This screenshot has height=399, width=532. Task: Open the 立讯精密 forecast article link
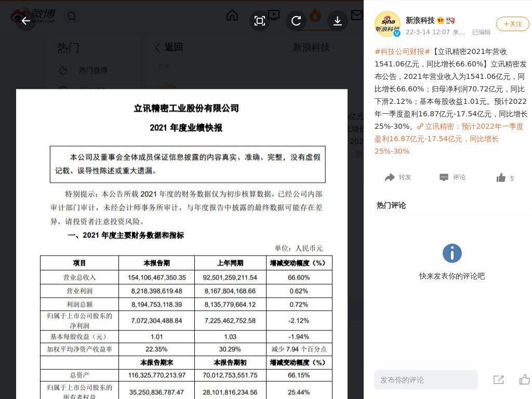pos(449,139)
